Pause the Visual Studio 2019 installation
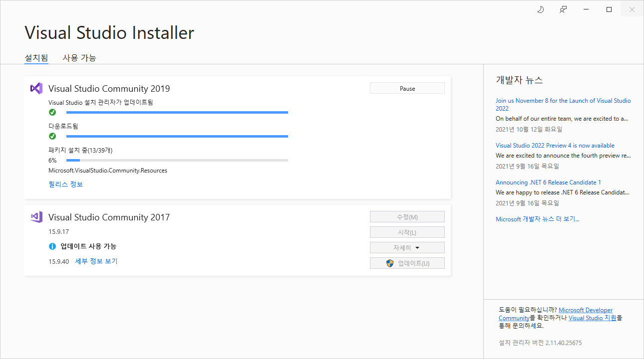644x359 pixels. click(407, 88)
